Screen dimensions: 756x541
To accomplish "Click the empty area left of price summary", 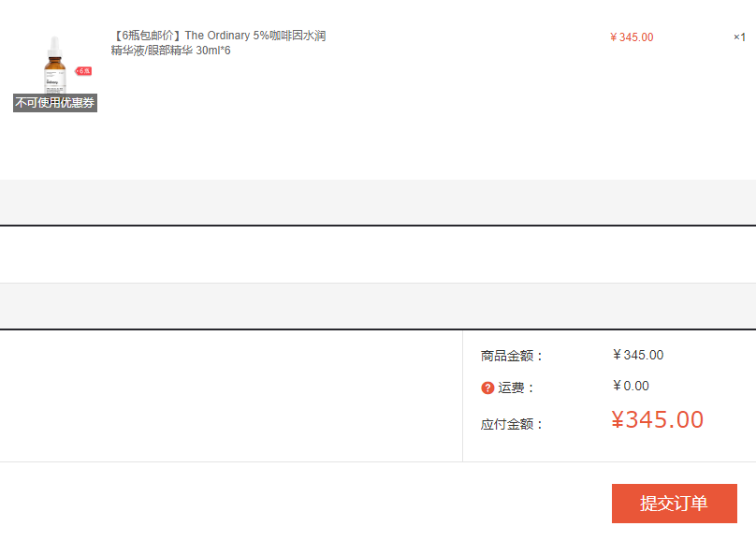I will 231,396.
